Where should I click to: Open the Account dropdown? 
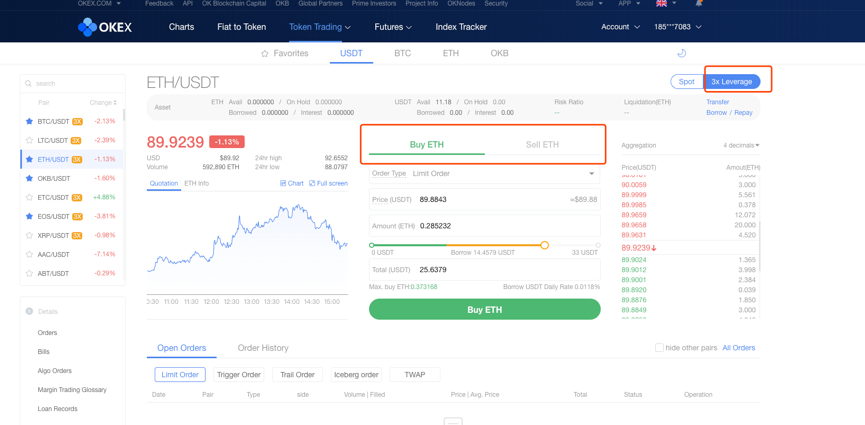click(x=621, y=26)
